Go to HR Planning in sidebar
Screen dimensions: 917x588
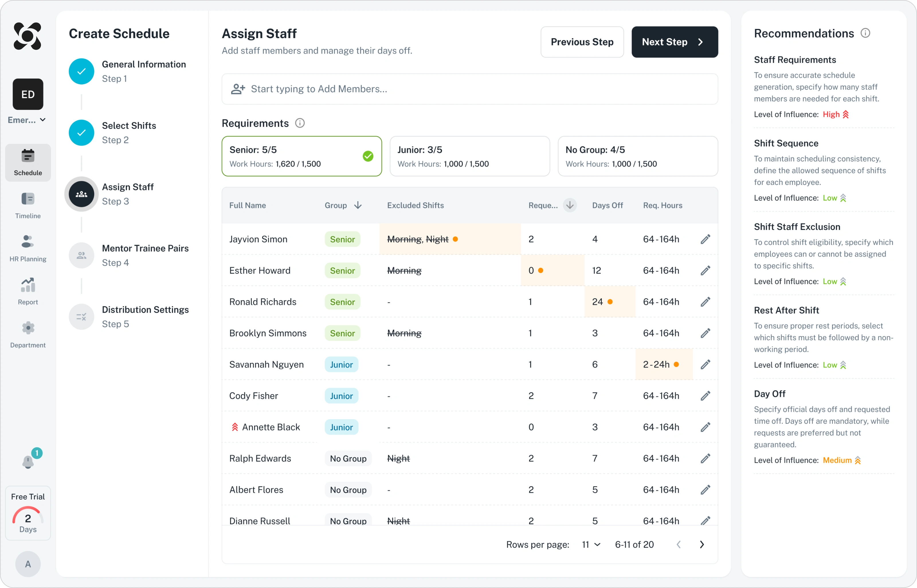[x=28, y=242]
